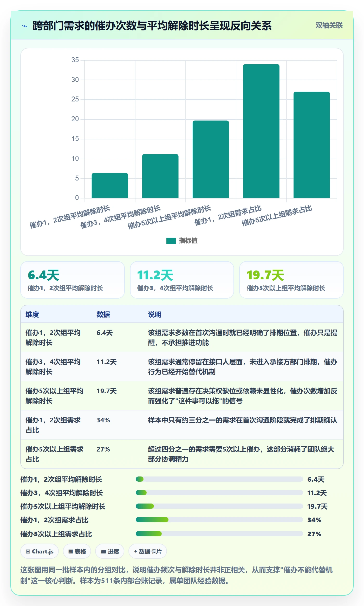The width and height of the screenshot is (364, 606).
Task: Click the 维度 table column header
Action: point(32,314)
